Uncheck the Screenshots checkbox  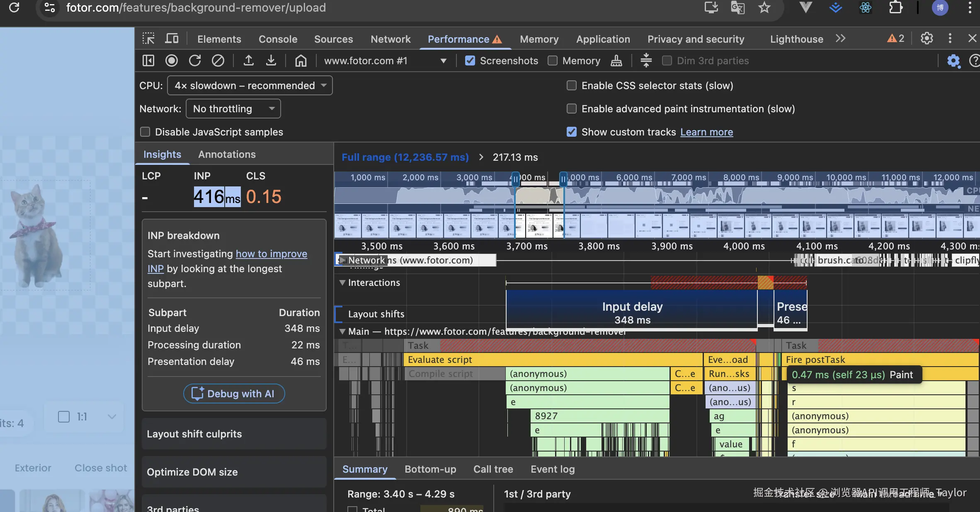[x=470, y=61]
